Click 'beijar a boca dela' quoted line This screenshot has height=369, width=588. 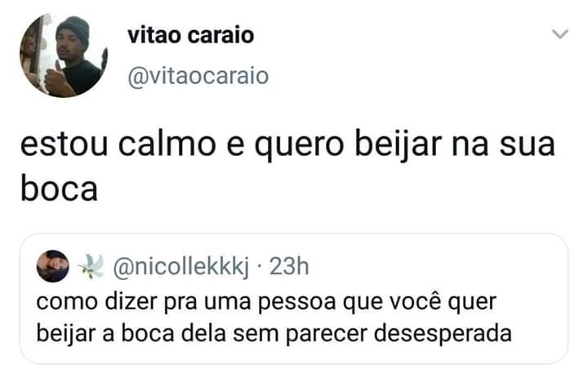131,333
